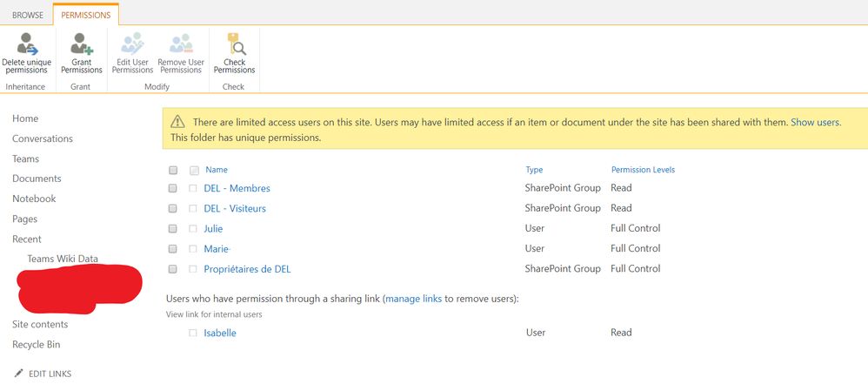868x391 pixels.
Task: Open the PERMISSIONS ribbon tab
Action: click(85, 15)
